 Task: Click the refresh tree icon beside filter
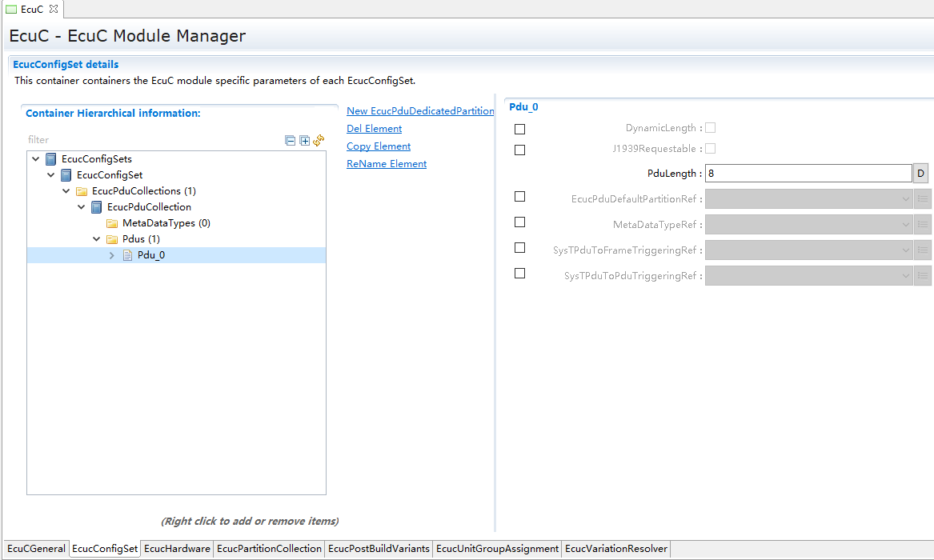[319, 141]
